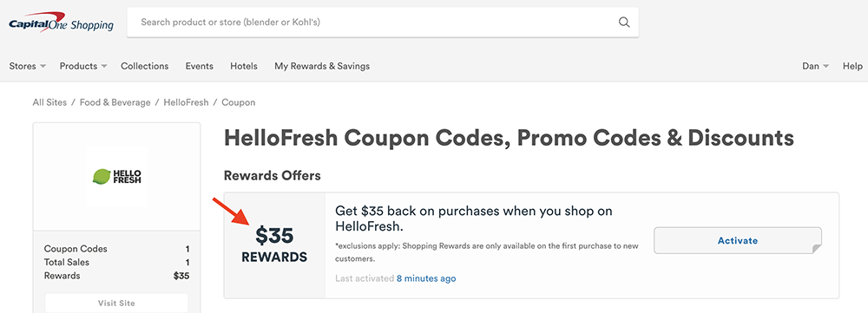Open the Food & Beverage breadcrumb

115,102
